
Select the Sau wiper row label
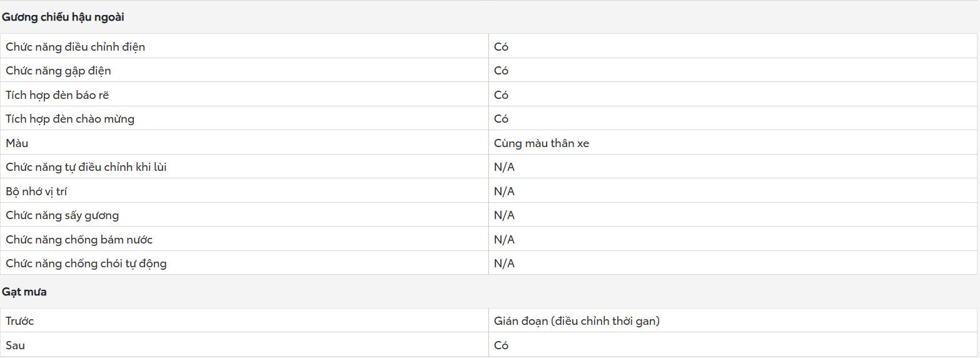coord(16,345)
